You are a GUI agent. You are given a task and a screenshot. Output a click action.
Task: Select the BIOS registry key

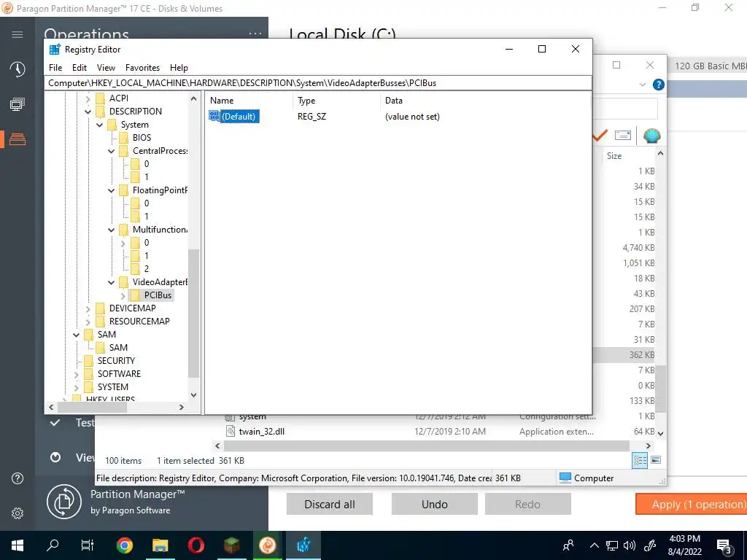tap(142, 138)
